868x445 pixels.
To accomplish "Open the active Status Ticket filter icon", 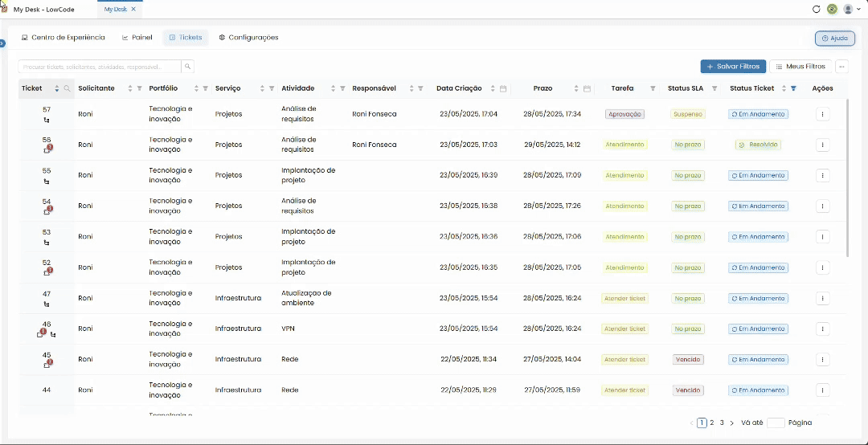I will [x=794, y=88].
